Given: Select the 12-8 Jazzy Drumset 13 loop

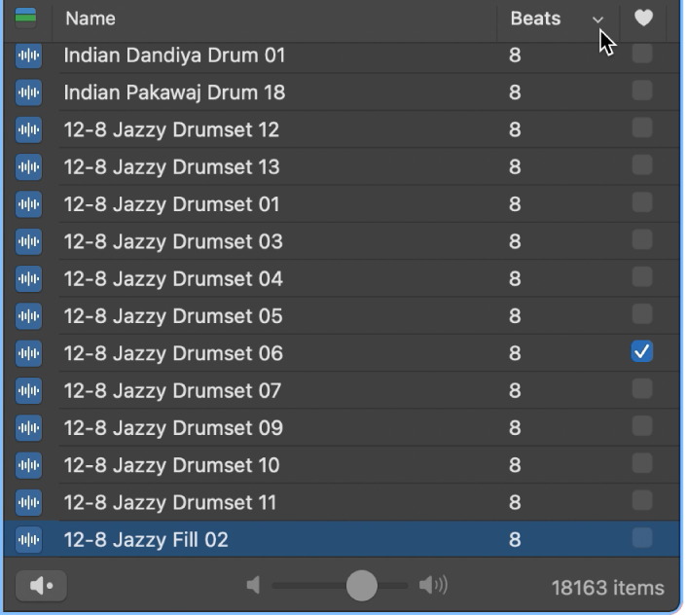Looking at the screenshot, I should click(171, 167).
